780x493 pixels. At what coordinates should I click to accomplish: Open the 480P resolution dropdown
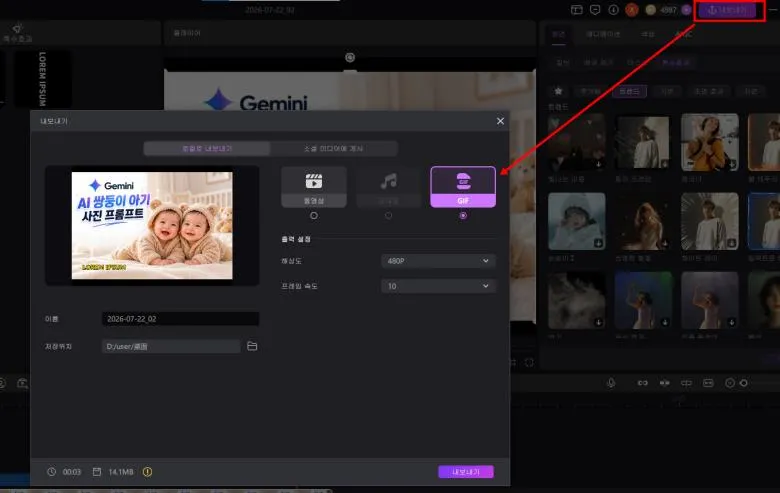438,261
